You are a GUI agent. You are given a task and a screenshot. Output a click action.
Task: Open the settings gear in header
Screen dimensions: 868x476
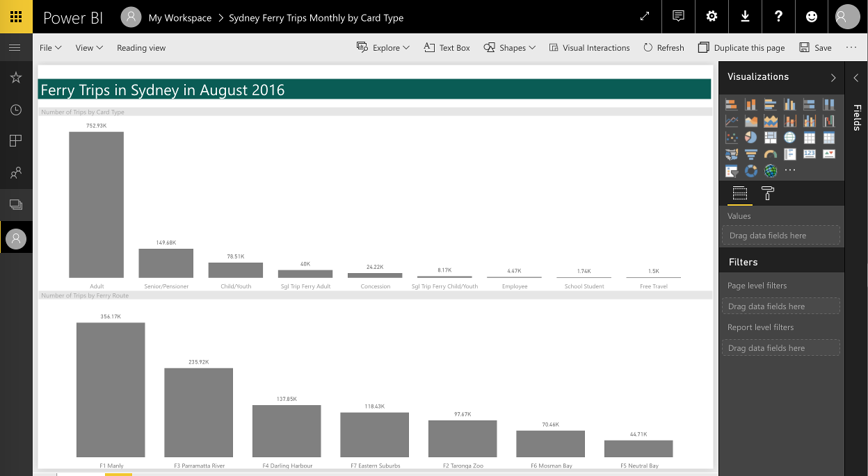(712, 17)
